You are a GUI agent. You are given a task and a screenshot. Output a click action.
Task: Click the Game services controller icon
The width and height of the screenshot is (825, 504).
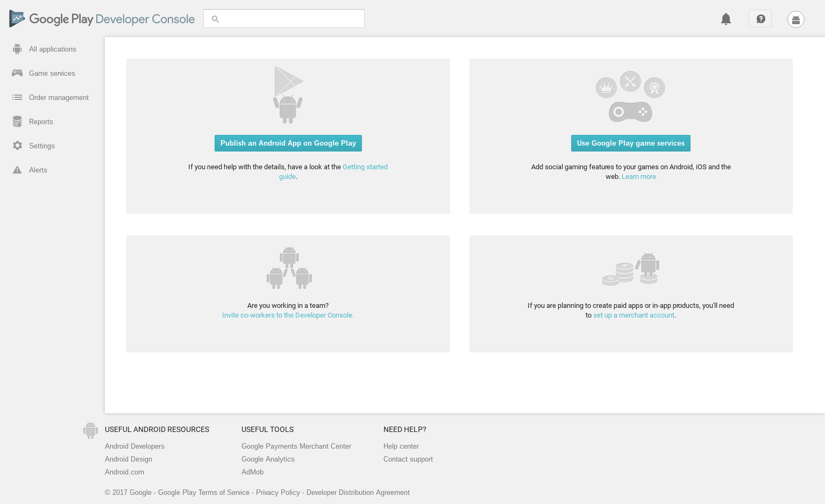[x=17, y=73]
